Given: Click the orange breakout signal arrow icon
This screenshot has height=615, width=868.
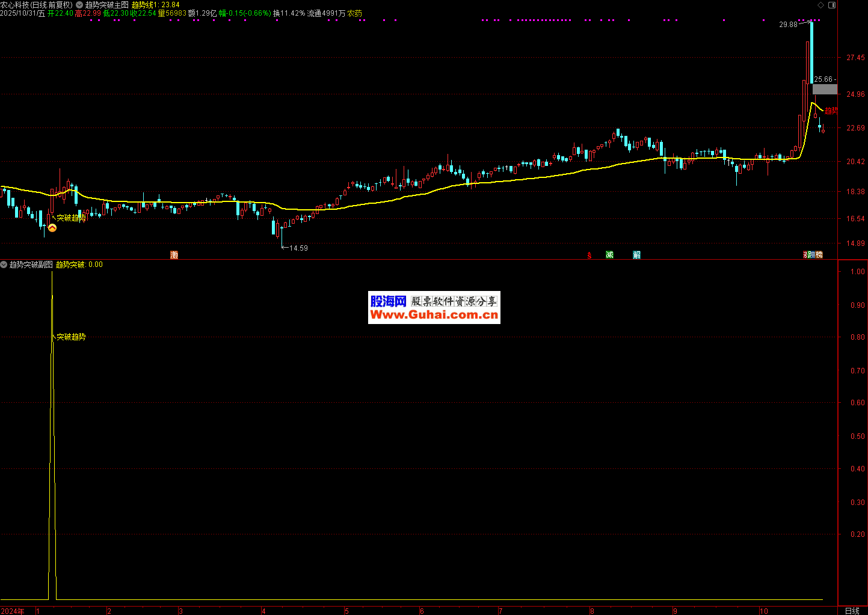Looking at the screenshot, I should point(52,228).
